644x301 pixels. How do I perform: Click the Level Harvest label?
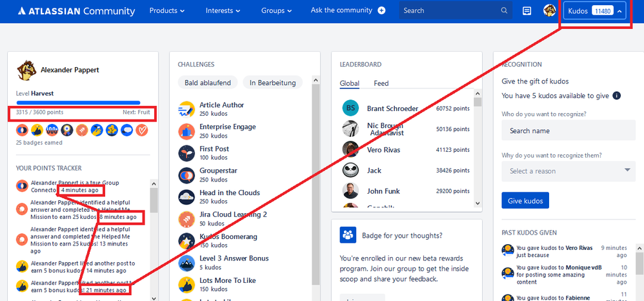coord(35,94)
